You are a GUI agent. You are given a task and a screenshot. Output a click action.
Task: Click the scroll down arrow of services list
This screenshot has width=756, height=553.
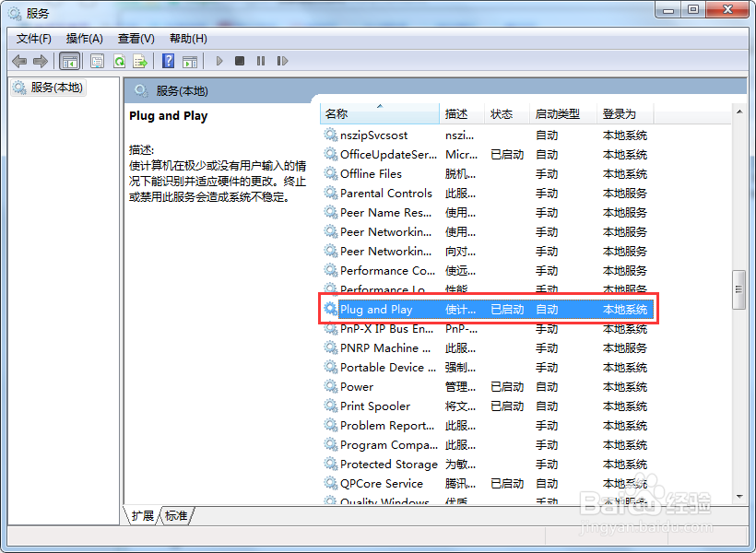pyautogui.click(x=739, y=497)
